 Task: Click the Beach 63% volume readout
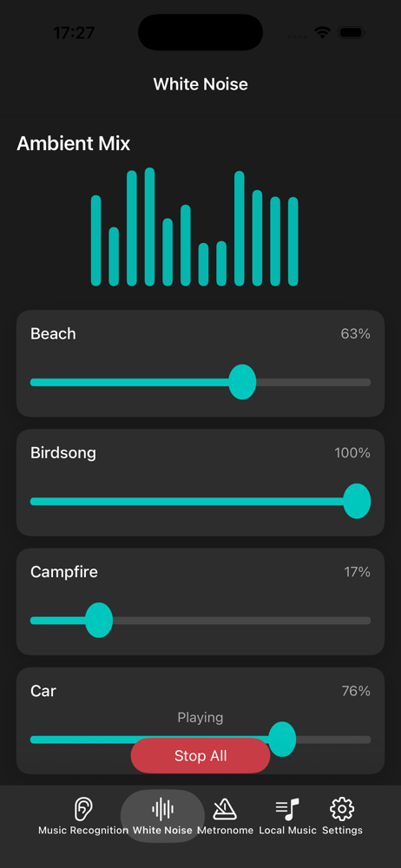coord(356,334)
